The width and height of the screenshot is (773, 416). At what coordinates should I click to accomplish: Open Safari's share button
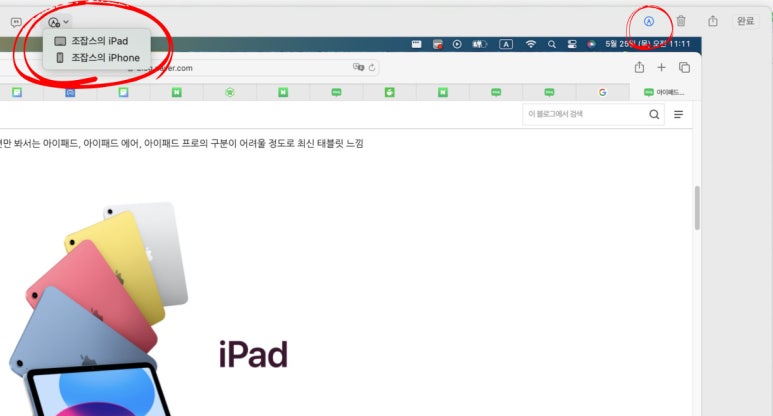pos(639,68)
